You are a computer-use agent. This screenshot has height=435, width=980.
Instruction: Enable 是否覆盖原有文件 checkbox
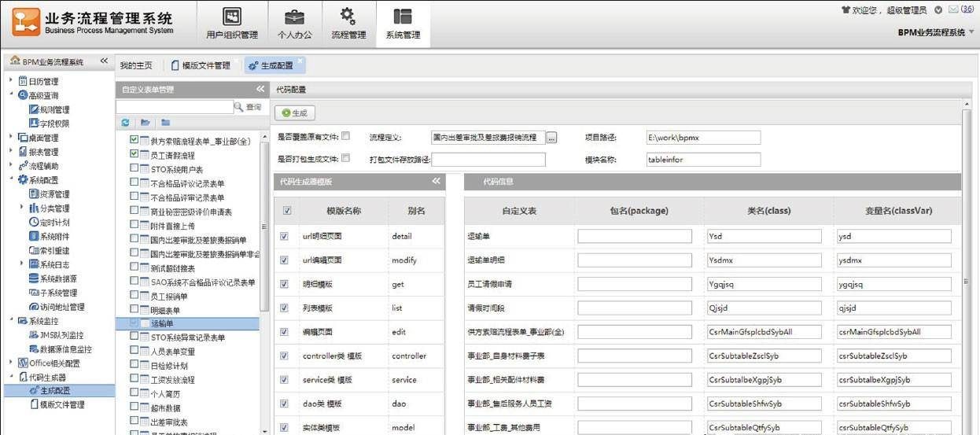[x=345, y=136]
